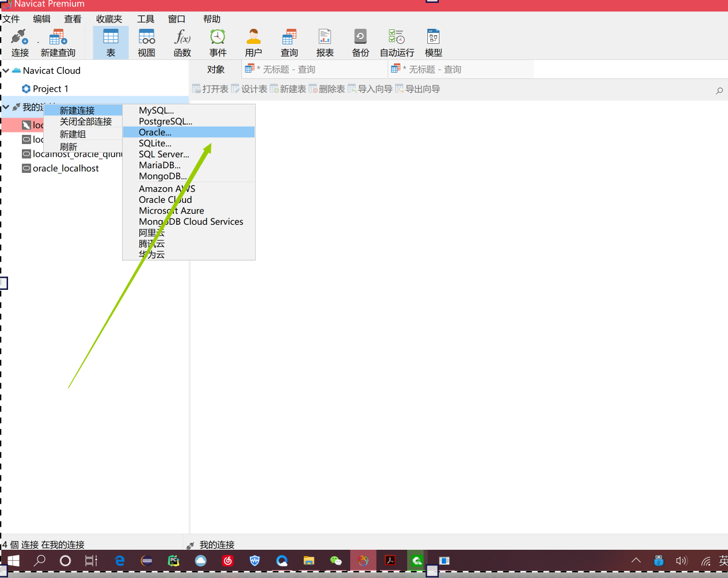
Task: Choose MongoDB... connection type
Action: (x=189, y=176)
